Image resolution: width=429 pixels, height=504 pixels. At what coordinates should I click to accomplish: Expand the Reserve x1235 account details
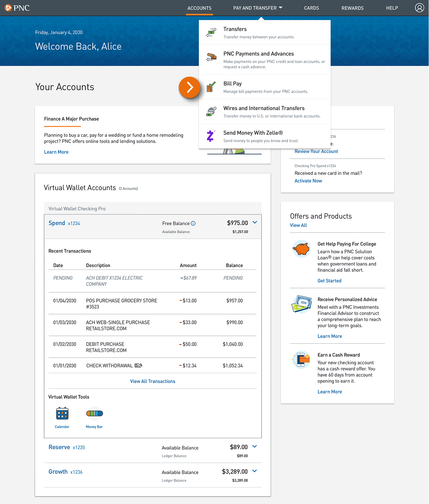point(255,446)
